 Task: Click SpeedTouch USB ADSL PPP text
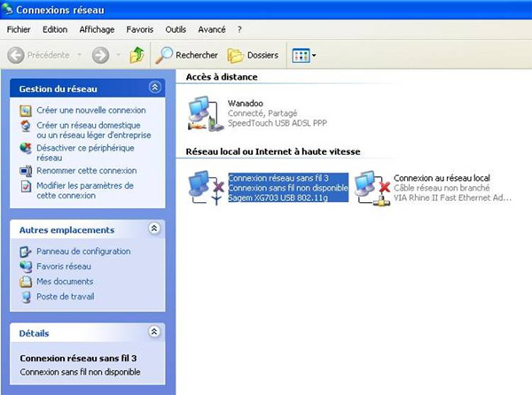click(x=278, y=123)
